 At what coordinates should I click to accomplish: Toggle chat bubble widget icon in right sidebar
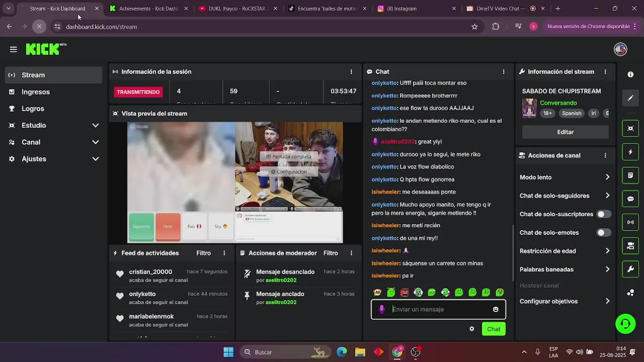click(630, 199)
